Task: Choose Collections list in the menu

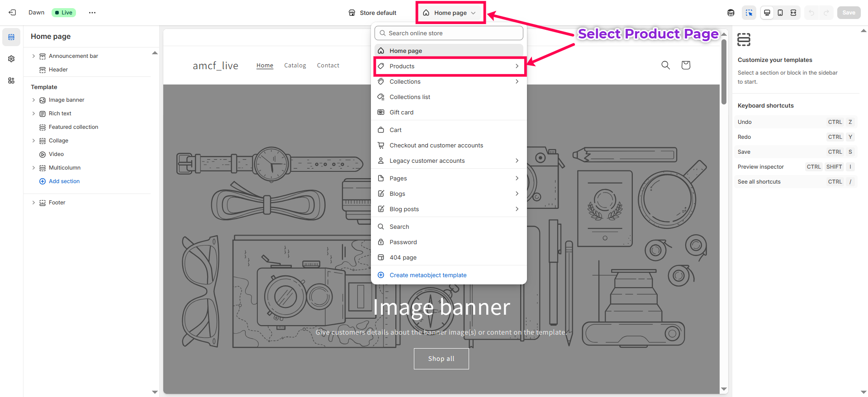Action: [410, 97]
